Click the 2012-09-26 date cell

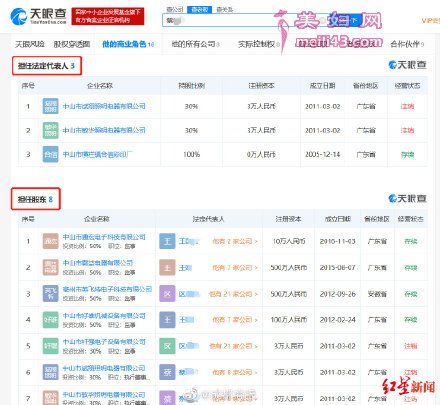point(337,294)
